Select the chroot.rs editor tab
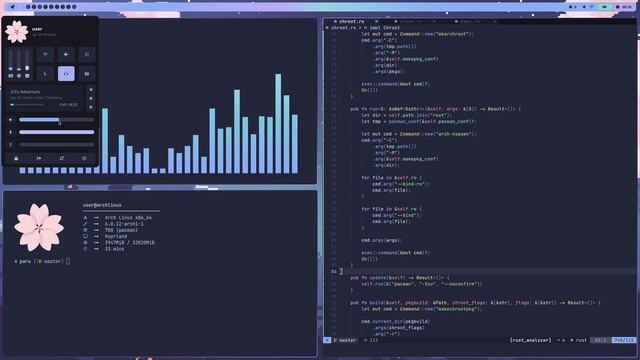 351,21
